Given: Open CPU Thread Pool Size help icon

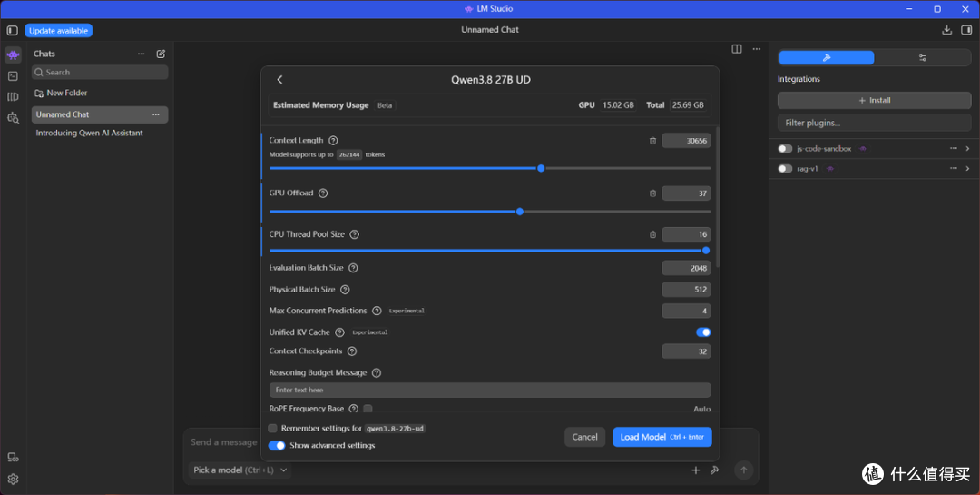Looking at the screenshot, I should click(x=355, y=234).
